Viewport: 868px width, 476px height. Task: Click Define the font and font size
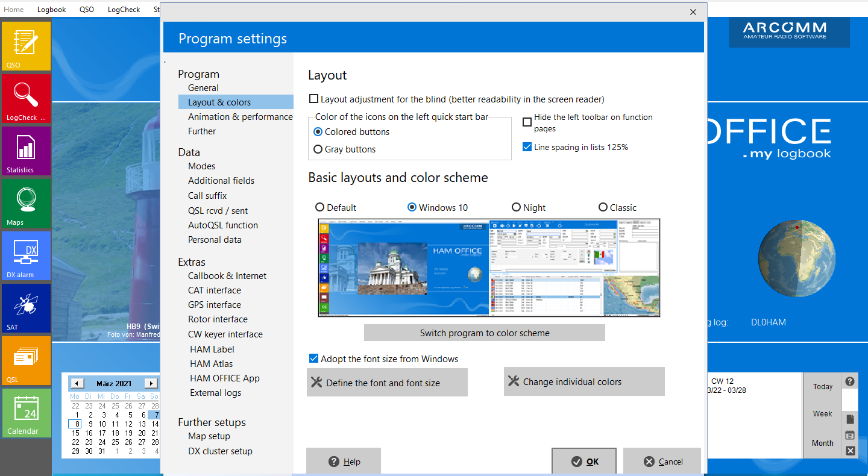tap(387, 383)
